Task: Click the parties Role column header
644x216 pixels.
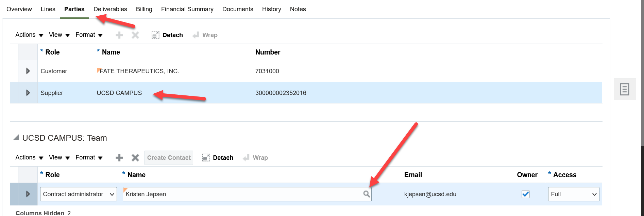Action: click(x=52, y=52)
